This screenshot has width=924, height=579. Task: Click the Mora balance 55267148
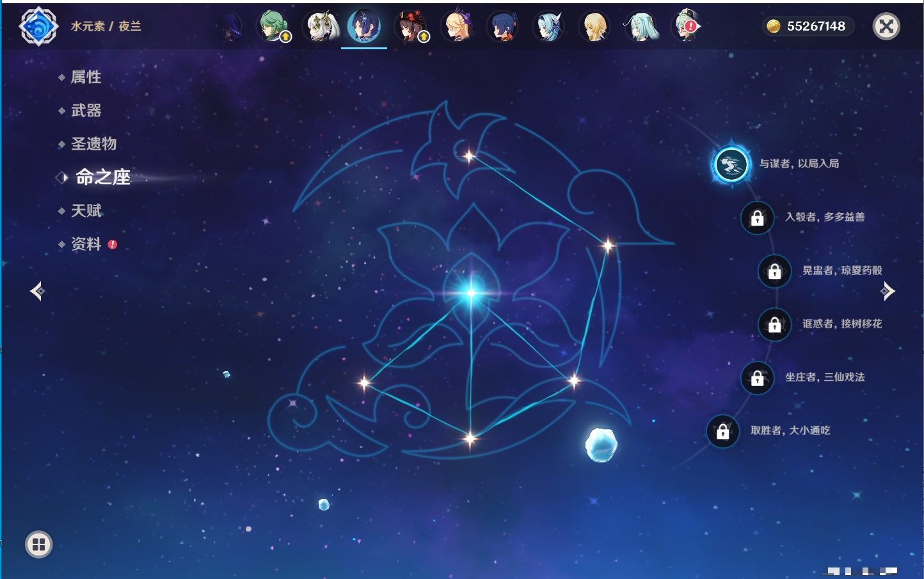click(816, 26)
